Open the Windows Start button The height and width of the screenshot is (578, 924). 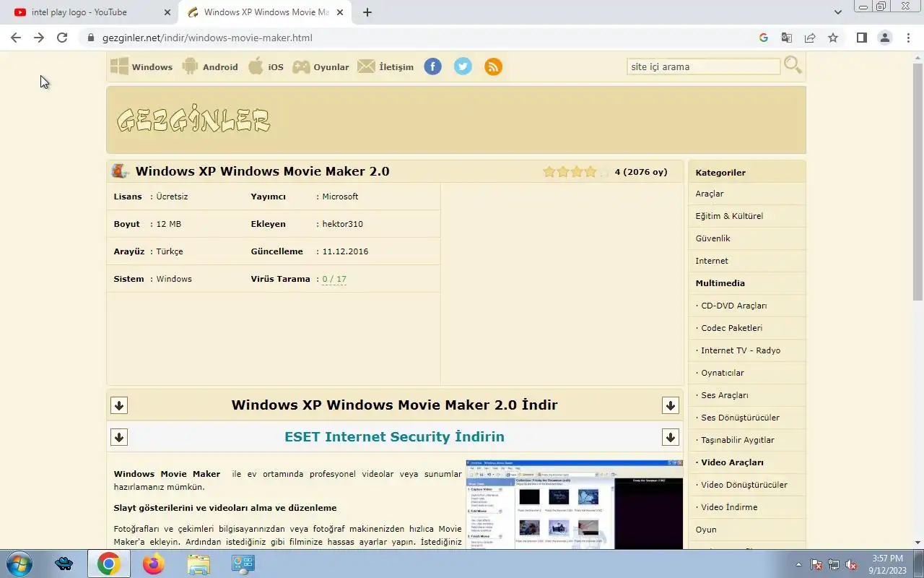coord(18,564)
